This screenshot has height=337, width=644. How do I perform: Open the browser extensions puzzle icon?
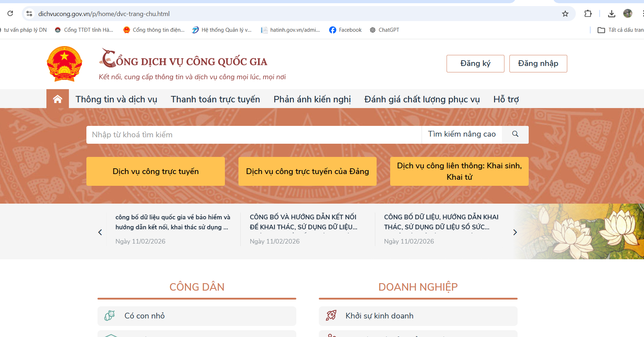coord(588,14)
